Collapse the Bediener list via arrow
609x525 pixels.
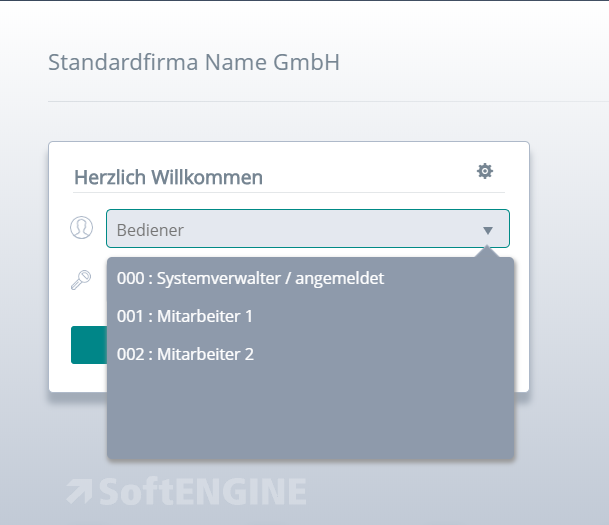488,230
